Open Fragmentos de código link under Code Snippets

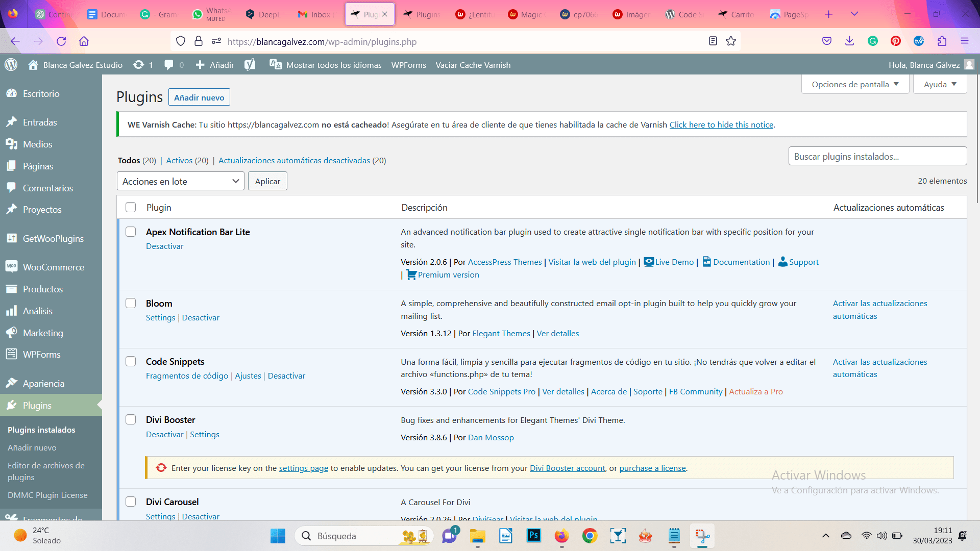coord(187,375)
